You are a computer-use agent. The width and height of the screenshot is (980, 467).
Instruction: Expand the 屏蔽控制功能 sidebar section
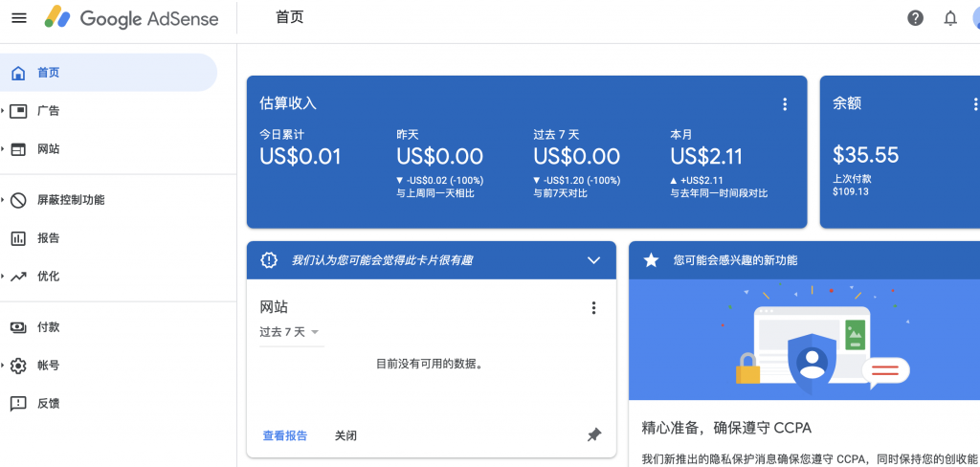(4, 200)
